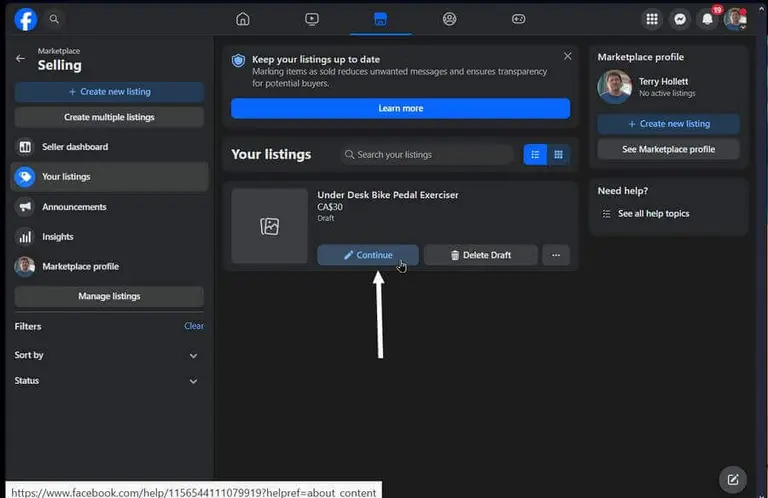
Task: Open the Facebook search icon
Action: point(54,19)
